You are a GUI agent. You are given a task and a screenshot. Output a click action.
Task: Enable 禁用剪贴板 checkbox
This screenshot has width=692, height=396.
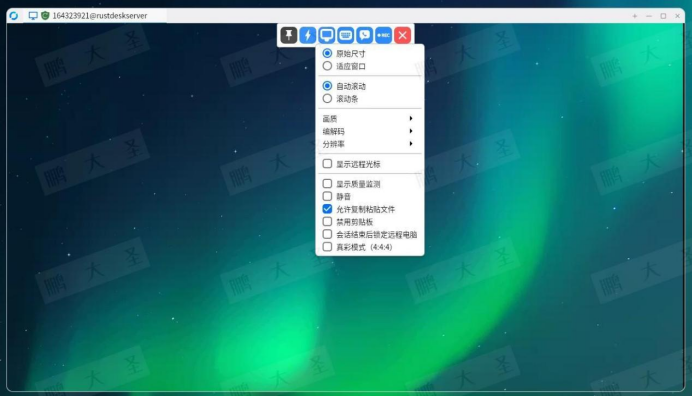[x=327, y=221]
